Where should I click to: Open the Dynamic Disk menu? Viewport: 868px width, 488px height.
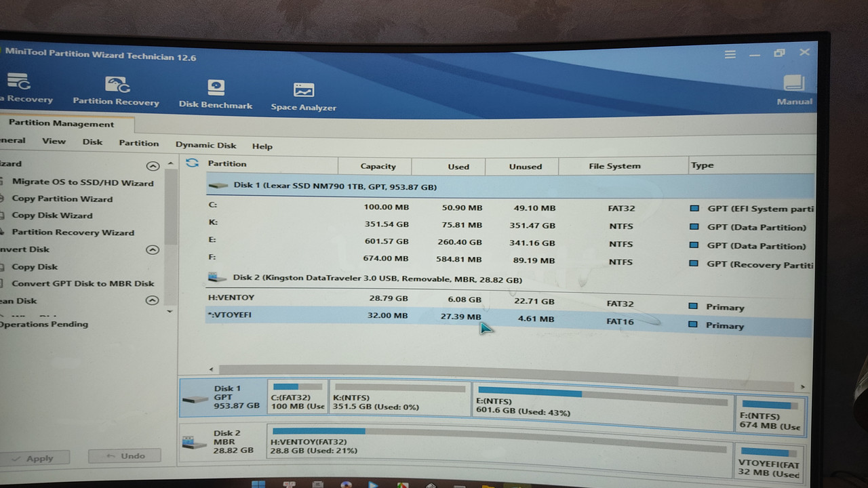[x=205, y=145]
